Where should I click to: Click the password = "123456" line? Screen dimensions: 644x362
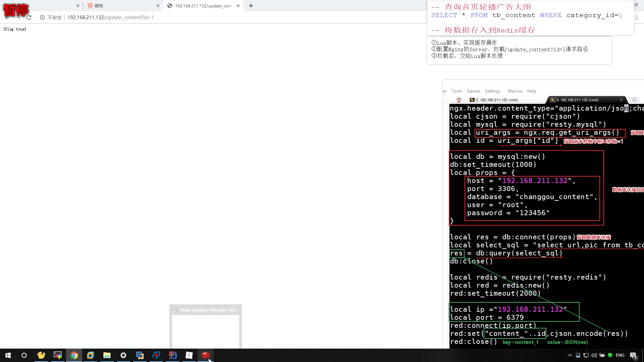[x=508, y=213]
